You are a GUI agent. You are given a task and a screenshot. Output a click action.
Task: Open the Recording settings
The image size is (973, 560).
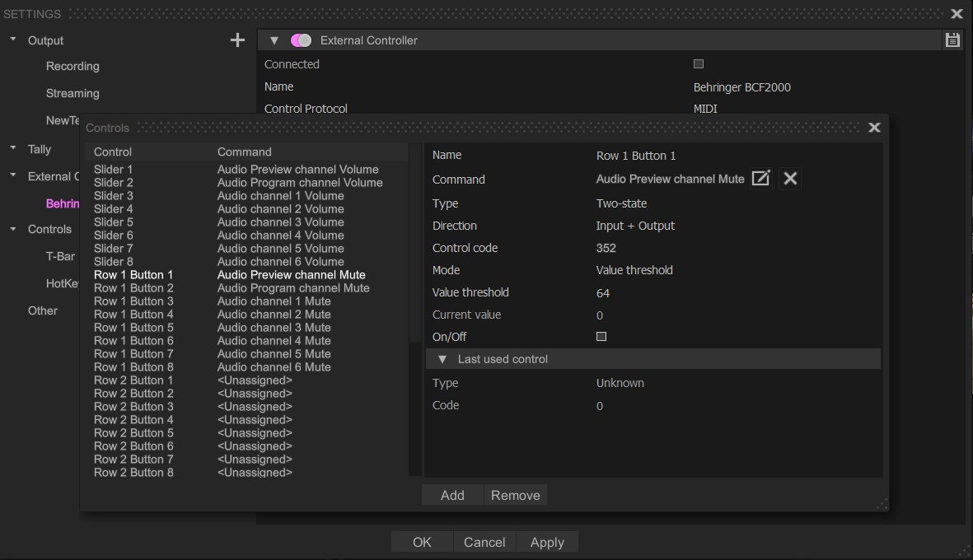coord(73,66)
